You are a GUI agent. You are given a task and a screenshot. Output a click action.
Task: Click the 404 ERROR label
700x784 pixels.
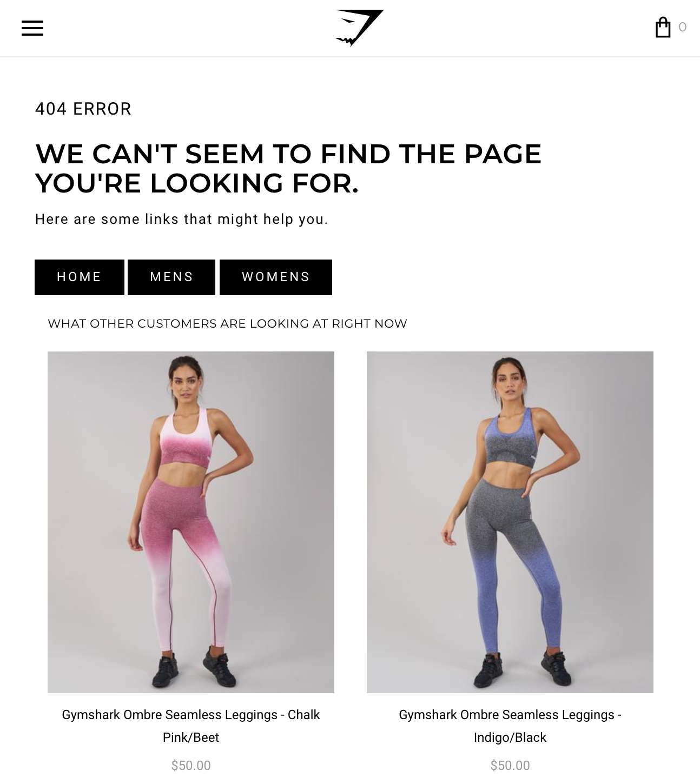(x=83, y=109)
